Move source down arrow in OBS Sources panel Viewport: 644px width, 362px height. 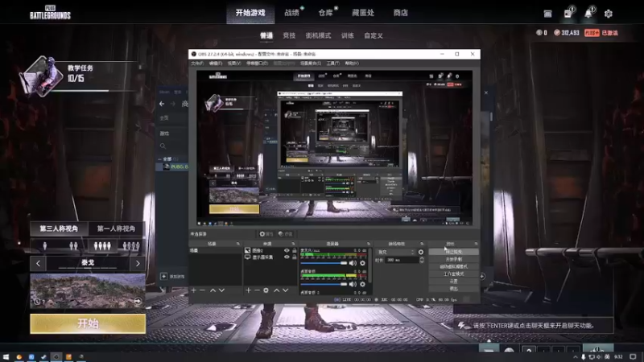pos(286,290)
